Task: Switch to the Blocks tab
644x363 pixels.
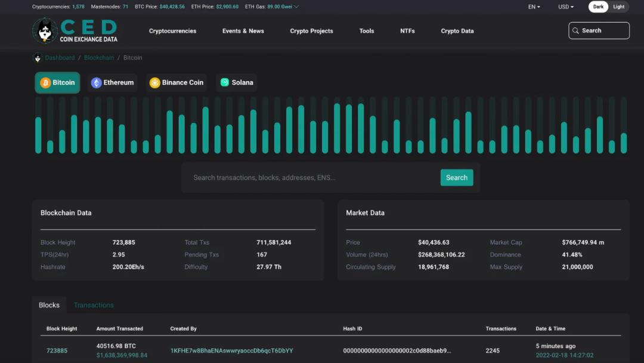Action: point(49,305)
